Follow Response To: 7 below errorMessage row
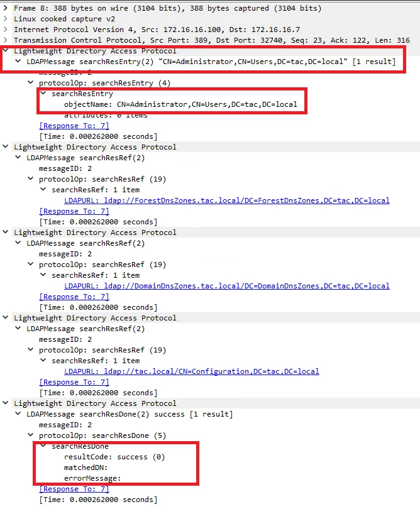The image size is (420, 514). pyautogui.click(x=74, y=489)
